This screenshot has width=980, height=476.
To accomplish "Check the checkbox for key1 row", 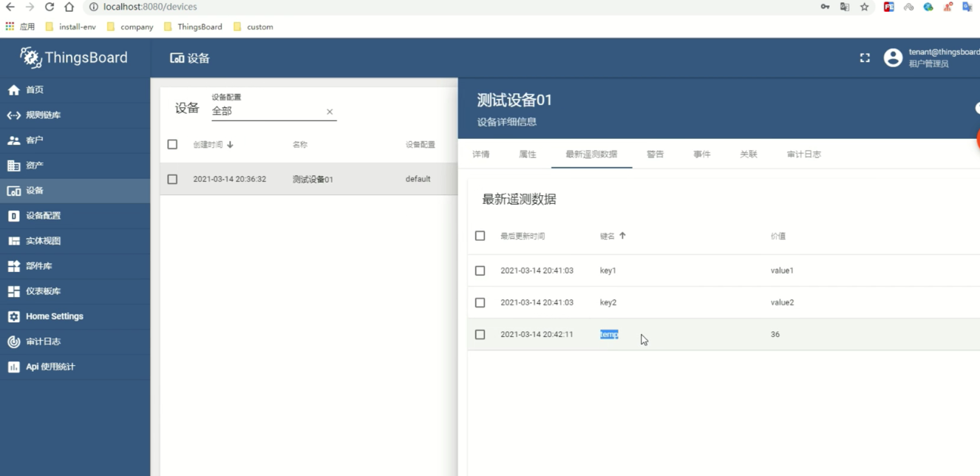I will [x=480, y=270].
